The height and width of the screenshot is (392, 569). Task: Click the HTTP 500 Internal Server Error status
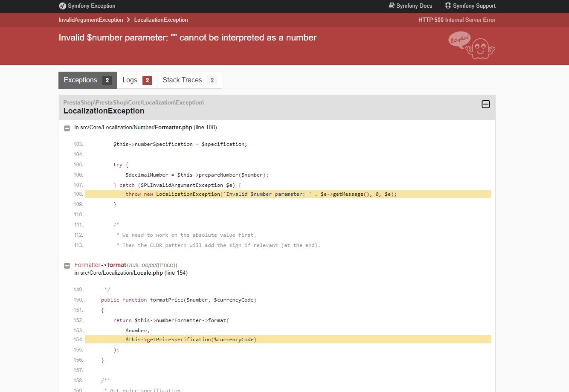[457, 20]
